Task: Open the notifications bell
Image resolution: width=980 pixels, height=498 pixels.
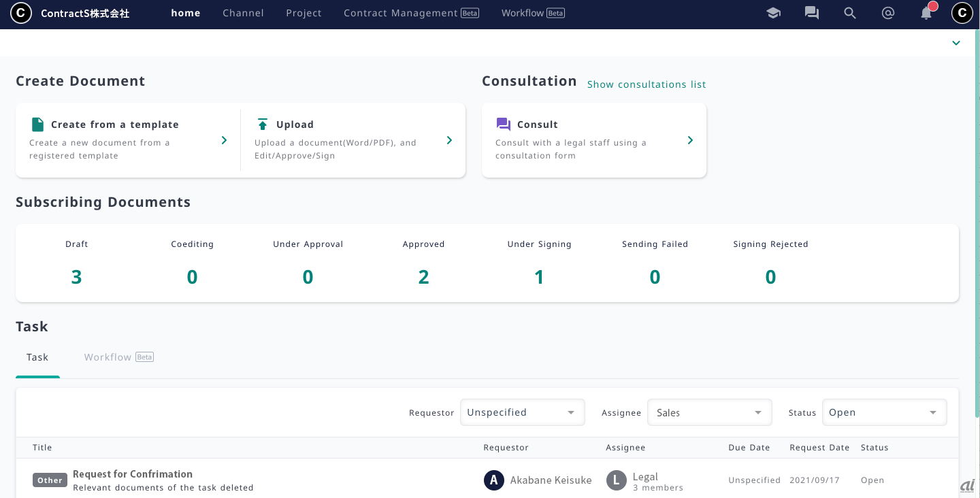Action: click(x=926, y=13)
